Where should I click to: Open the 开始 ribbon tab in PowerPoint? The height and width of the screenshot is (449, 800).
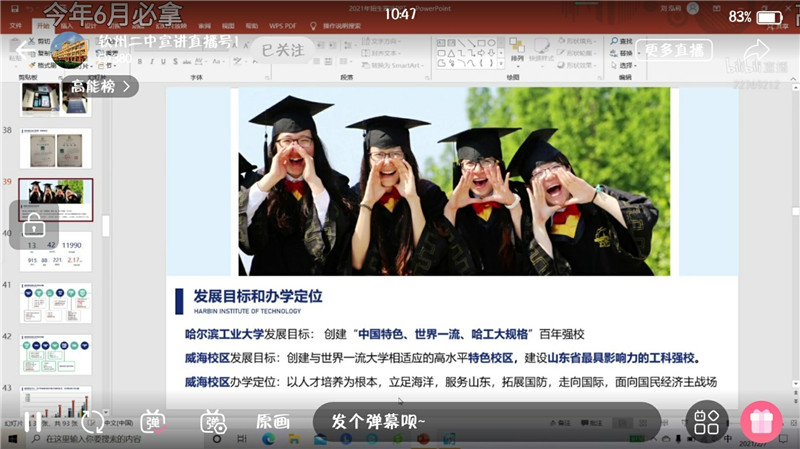pos(43,25)
